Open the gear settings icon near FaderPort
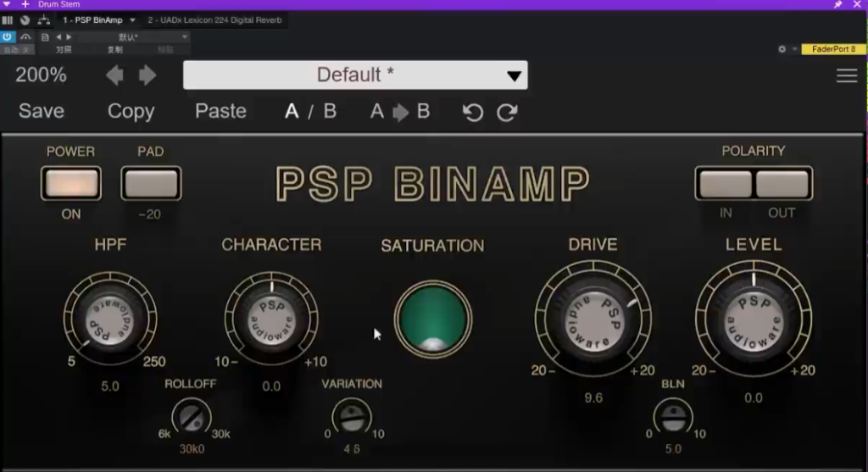868x472 pixels. (x=782, y=49)
